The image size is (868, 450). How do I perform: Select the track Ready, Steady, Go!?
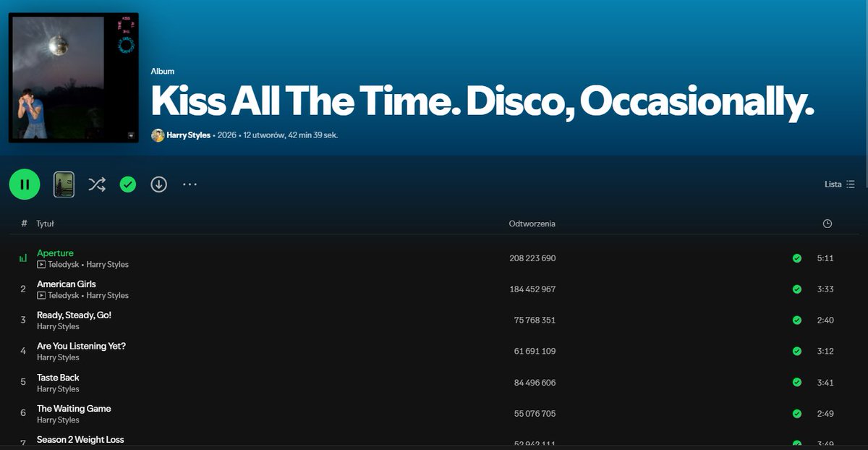74,315
